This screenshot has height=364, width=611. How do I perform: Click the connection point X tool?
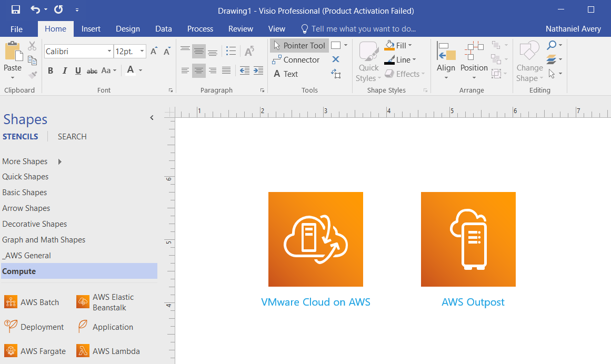[x=336, y=59]
